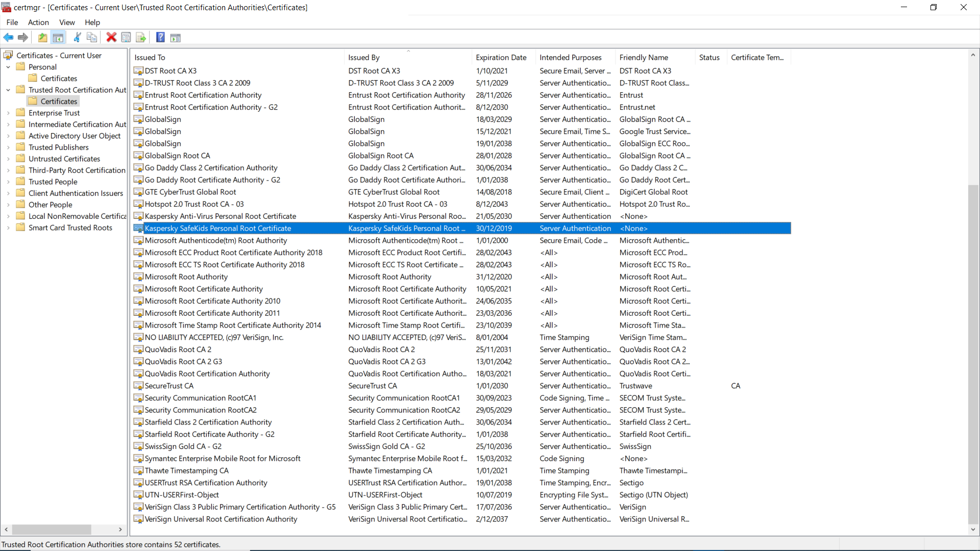
Task: Expand the Enterprise Trust node
Action: [x=8, y=113]
